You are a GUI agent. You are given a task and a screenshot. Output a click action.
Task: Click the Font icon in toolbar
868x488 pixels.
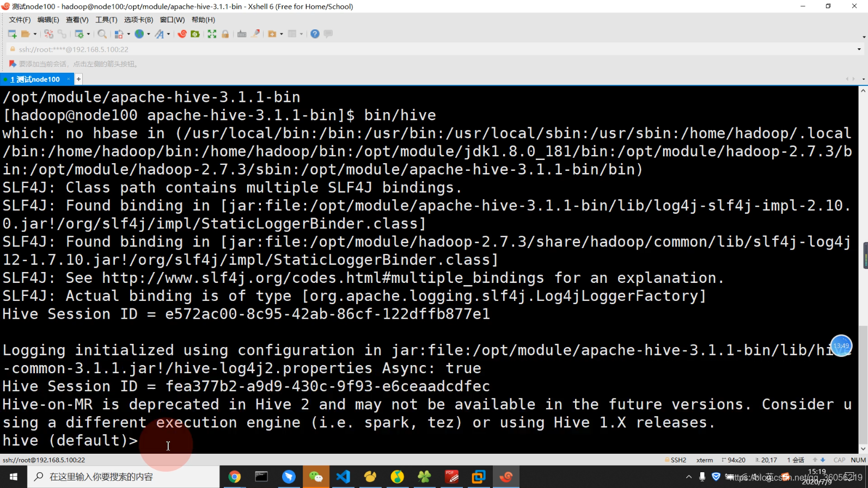coord(159,34)
